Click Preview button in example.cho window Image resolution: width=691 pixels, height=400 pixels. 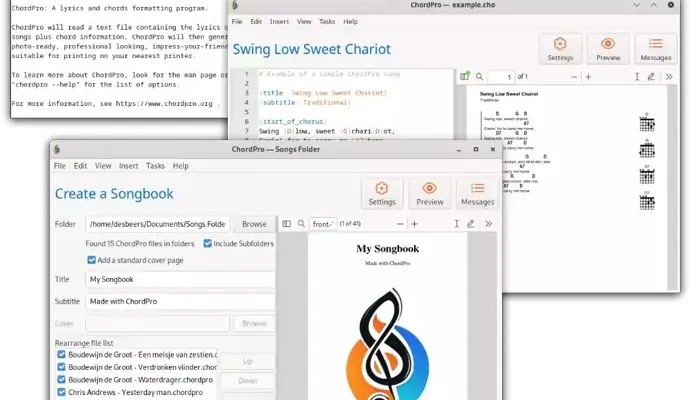tap(608, 48)
